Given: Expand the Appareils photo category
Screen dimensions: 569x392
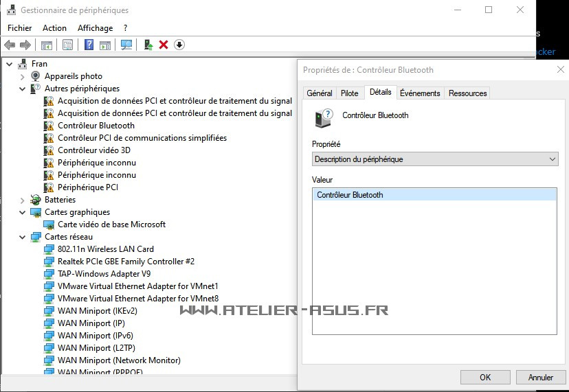Looking at the screenshot, I should pos(23,76).
